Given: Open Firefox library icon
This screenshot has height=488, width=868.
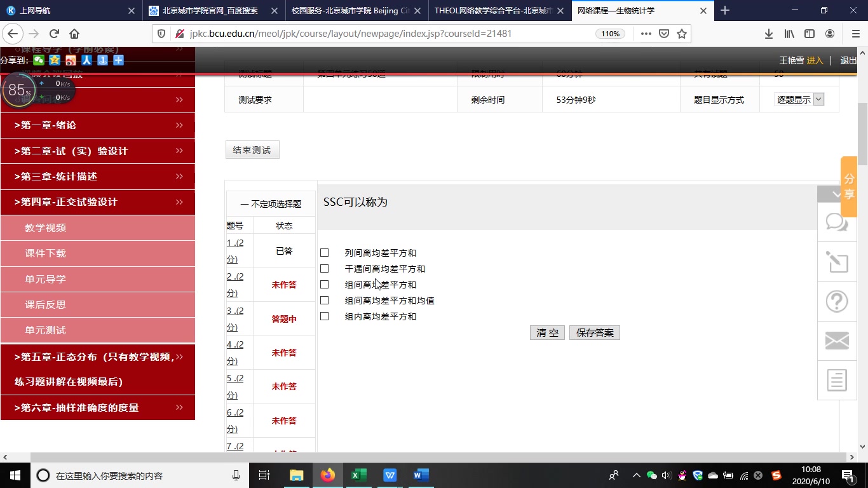Looking at the screenshot, I should coord(789,34).
